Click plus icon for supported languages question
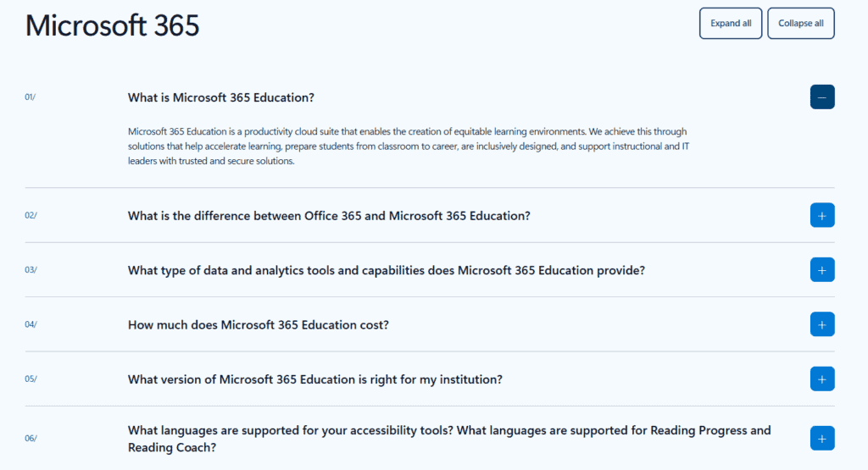Image resolution: width=868 pixels, height=470 pixels. pos(821,438)
